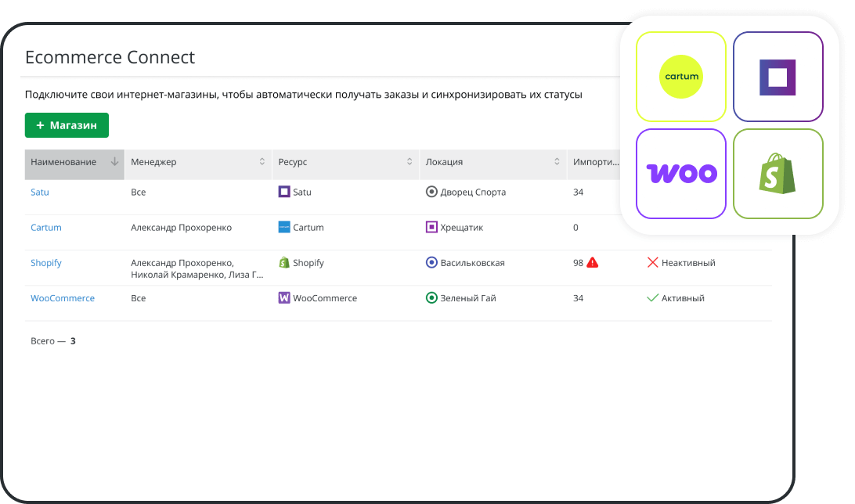Open the Satu store link

pyautogui.click(x=40, y=192)
